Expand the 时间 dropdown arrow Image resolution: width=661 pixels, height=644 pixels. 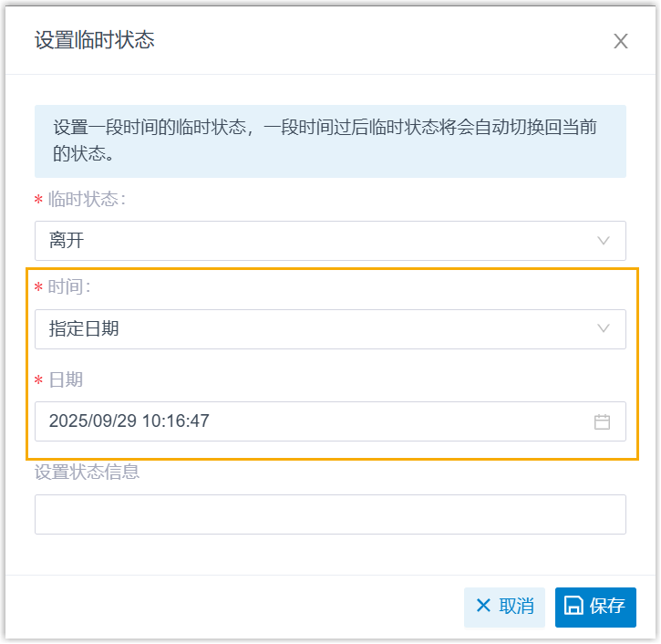(603, 329)
